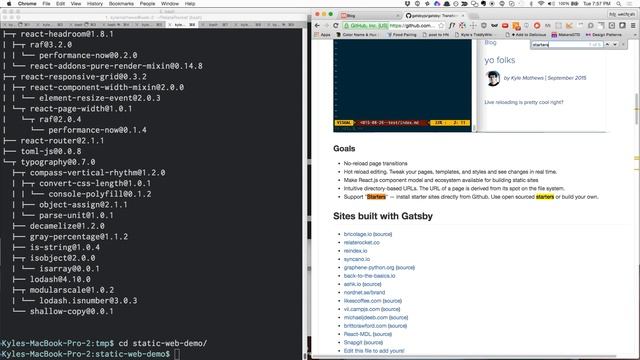Click Kyle Mathews author avatar

point(493,78)
